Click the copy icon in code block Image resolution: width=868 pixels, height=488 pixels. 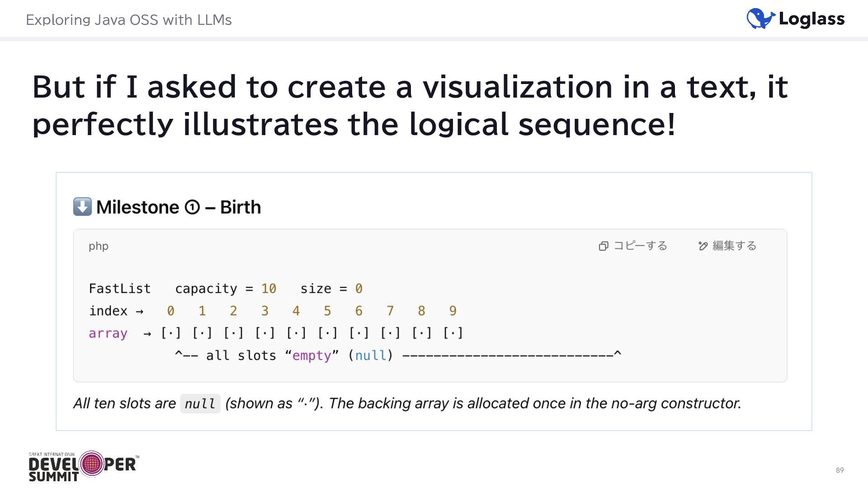(603, 246)
